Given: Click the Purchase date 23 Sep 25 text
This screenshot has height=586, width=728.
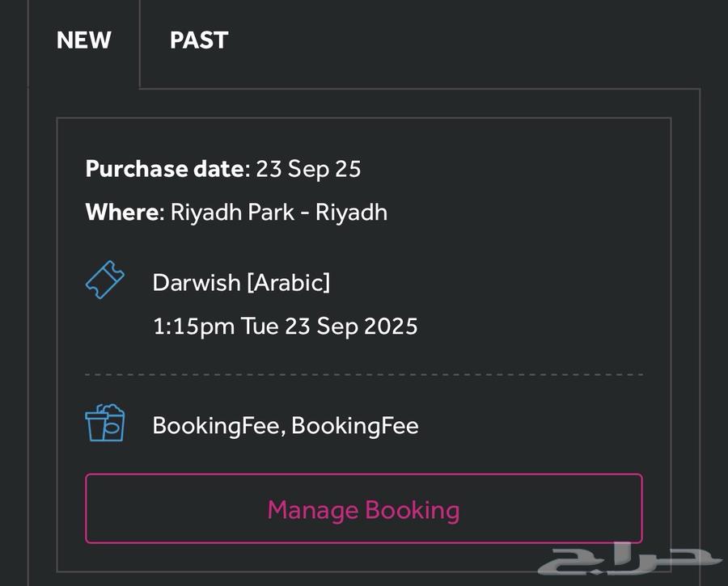Looking at the screenshot, I should click(x=223, y=169).
